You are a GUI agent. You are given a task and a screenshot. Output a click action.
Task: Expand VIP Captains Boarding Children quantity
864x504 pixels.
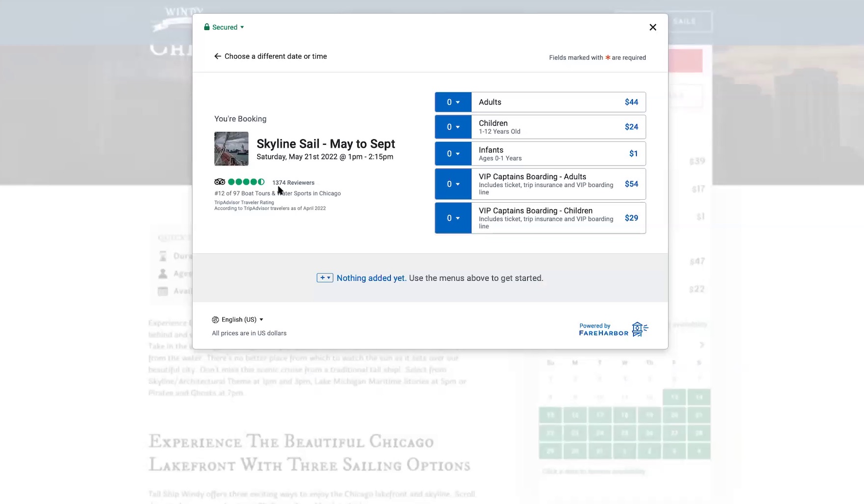coord(453,218)
